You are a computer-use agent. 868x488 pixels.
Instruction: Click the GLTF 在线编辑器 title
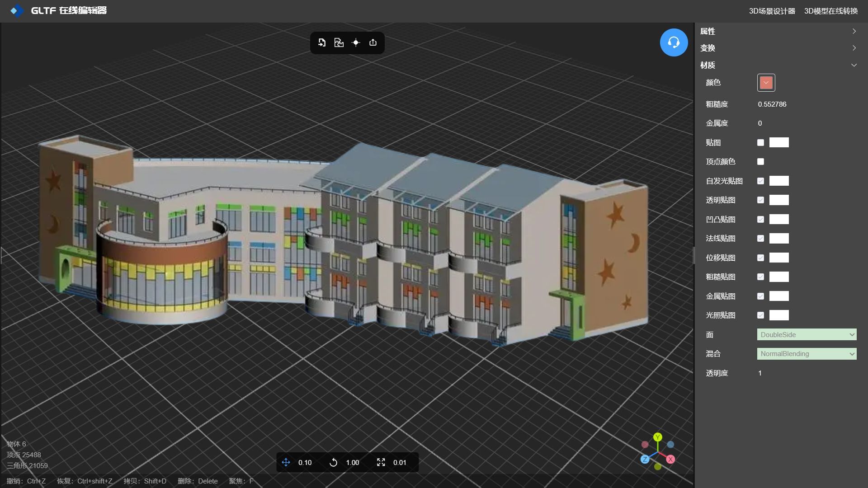69,10
